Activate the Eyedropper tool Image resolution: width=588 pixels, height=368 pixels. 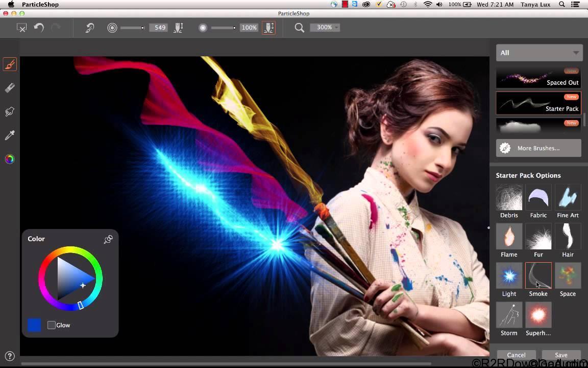(x=10, y=135)
